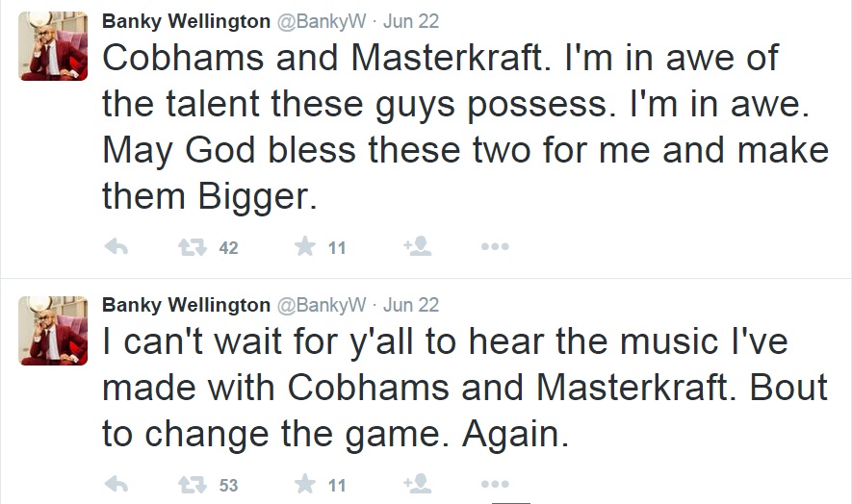Open Banky Wellington's name on first tweet
This screenshot has width=852, height=504.
coord(186,21)
